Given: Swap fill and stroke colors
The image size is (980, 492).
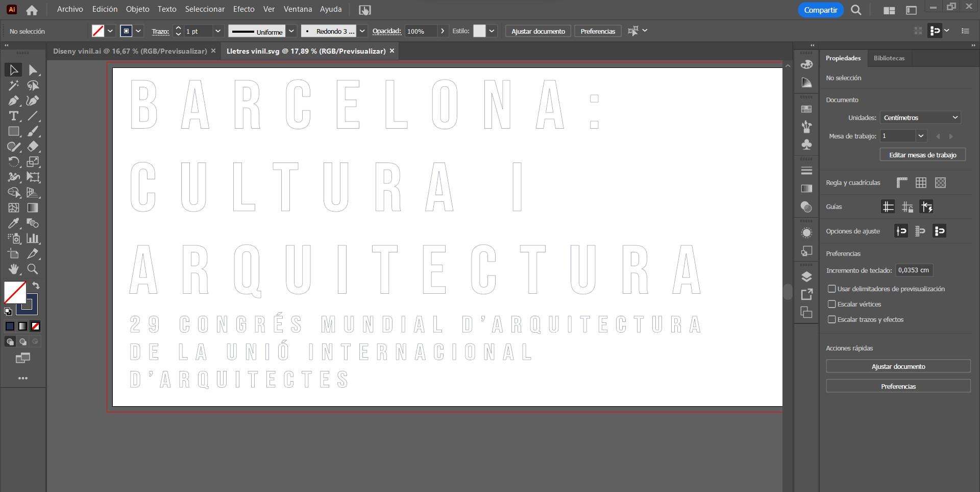Looking at the screenshot, I should (36, 286).
